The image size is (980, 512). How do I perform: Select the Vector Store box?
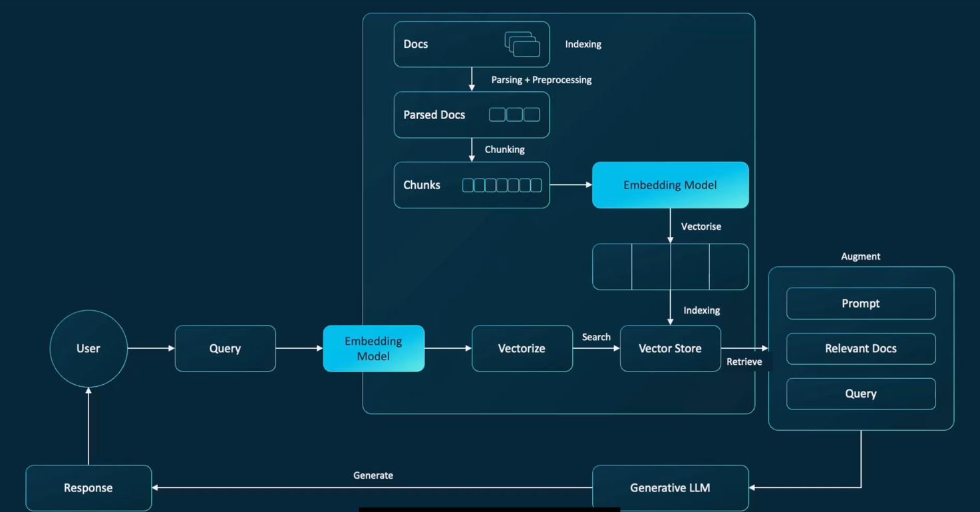point(670,348)
